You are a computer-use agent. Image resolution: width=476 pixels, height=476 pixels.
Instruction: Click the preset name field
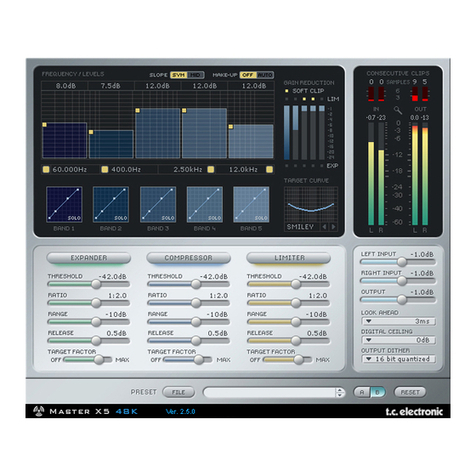point(270,392)
